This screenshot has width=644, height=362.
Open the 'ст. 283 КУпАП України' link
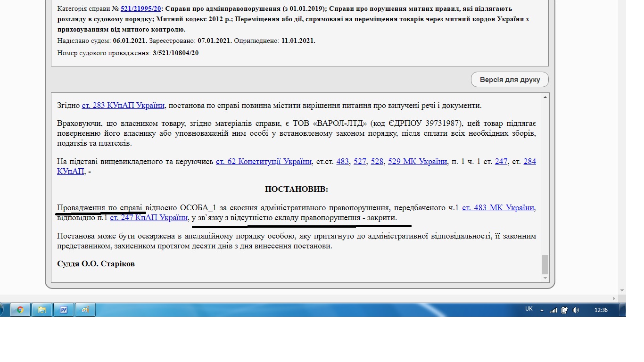pyautogui.click(x=123, y=106)
